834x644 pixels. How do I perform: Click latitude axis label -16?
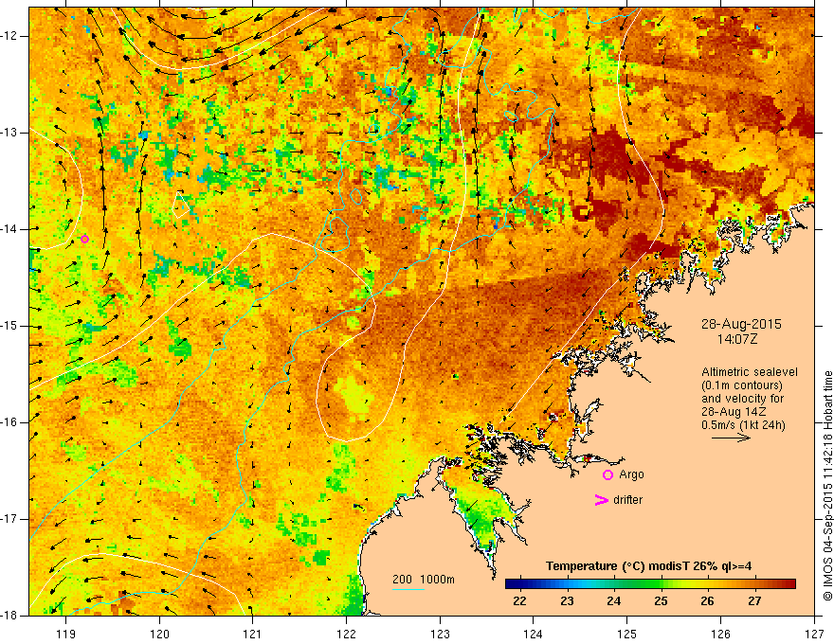point(9,422)
